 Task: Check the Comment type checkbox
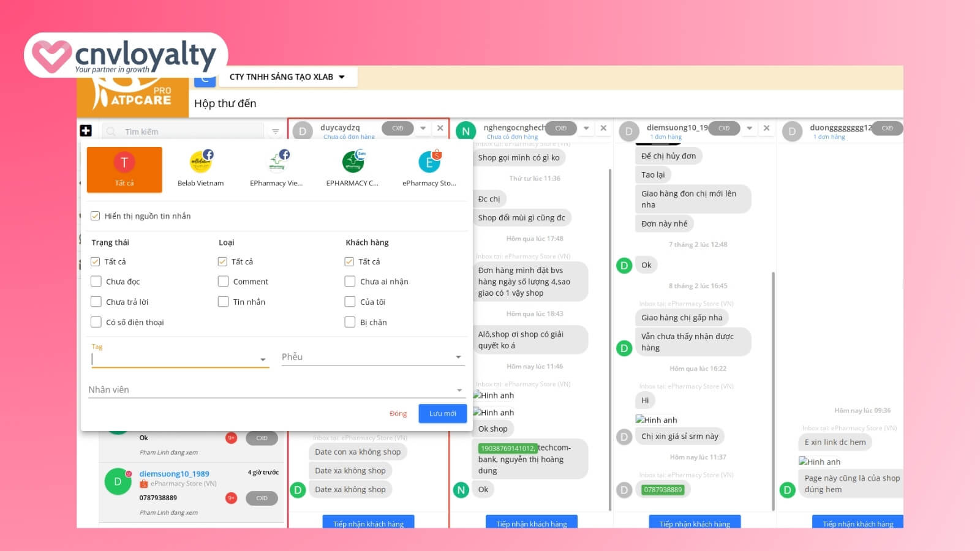pos(223,282)
